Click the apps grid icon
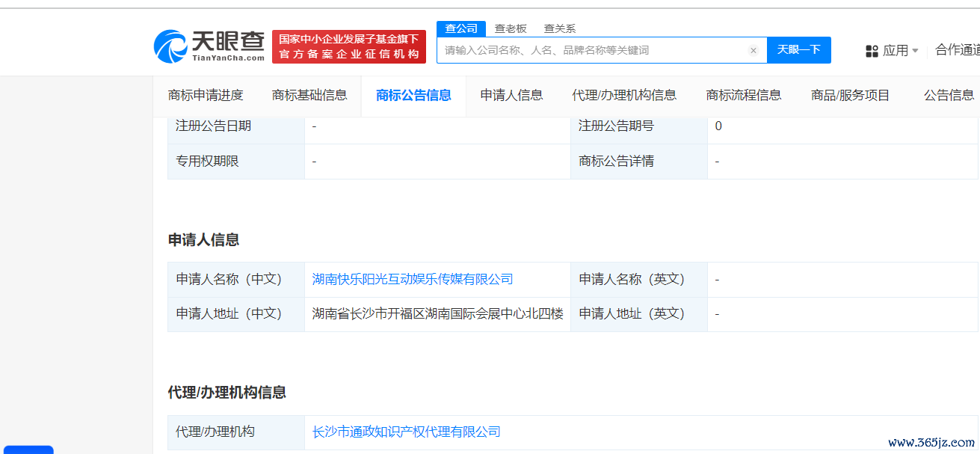Screen dimensions: 980x454 pyautogui.click(x=872, y=51)
